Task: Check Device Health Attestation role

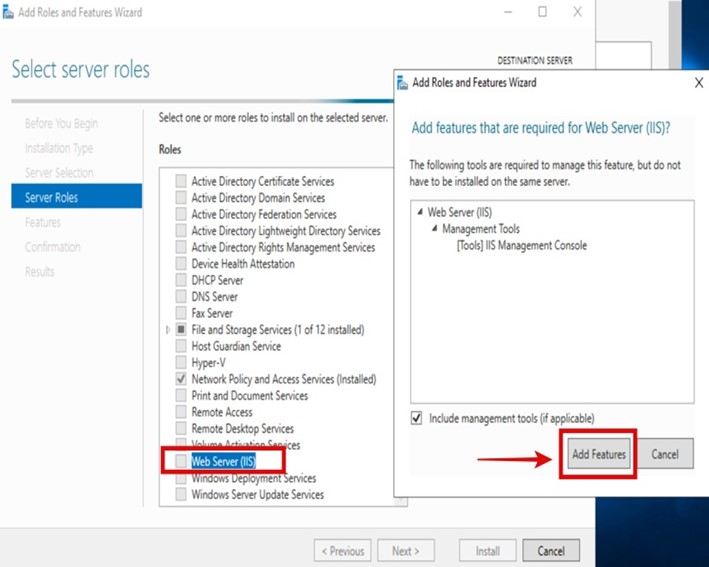Action: [181, 264]
